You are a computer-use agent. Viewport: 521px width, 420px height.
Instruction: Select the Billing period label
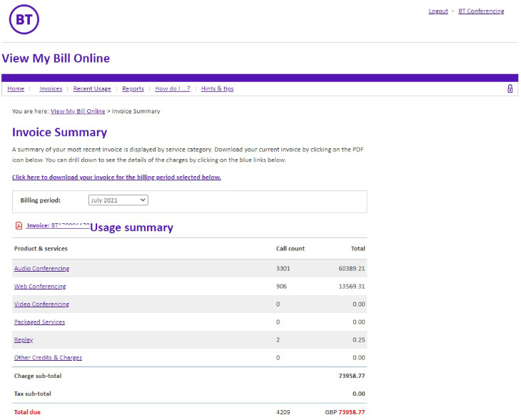[41, 200]
